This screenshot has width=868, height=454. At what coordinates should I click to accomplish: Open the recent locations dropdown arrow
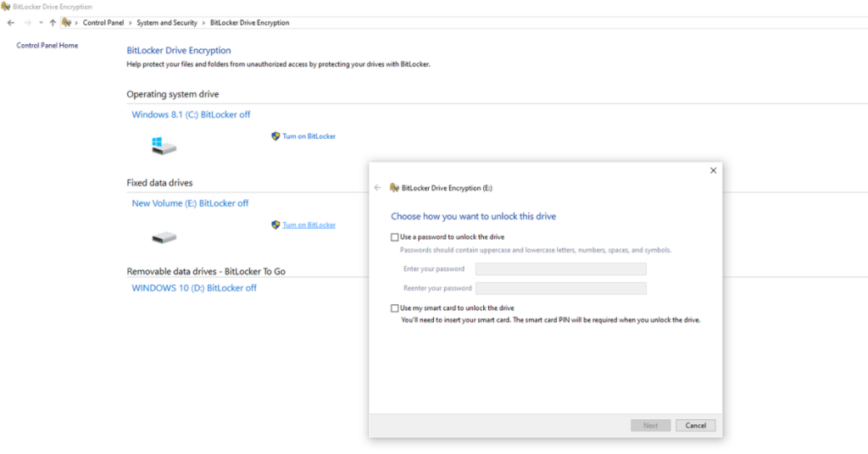click(x=41, y=23)
